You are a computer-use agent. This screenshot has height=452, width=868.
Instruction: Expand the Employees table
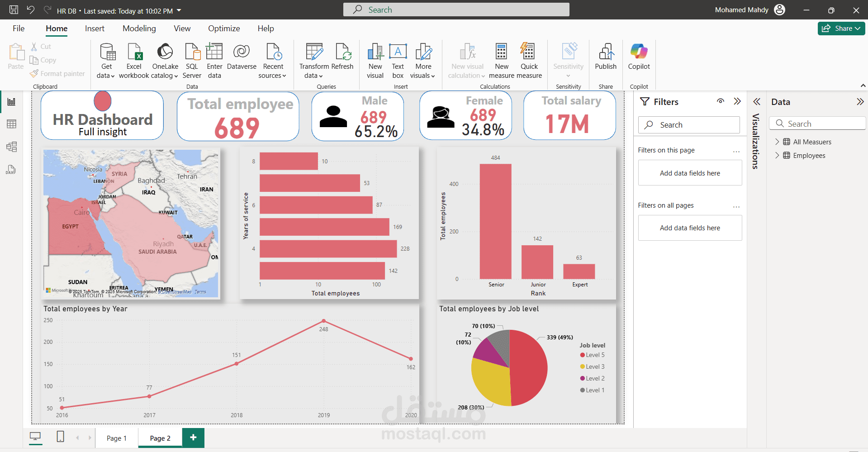pos(777,155)
